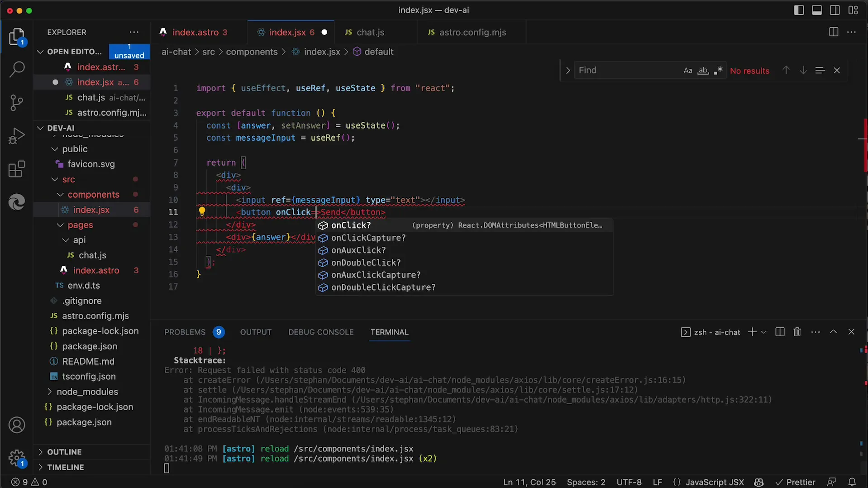Open Customize Layout button

coord(853,10)
